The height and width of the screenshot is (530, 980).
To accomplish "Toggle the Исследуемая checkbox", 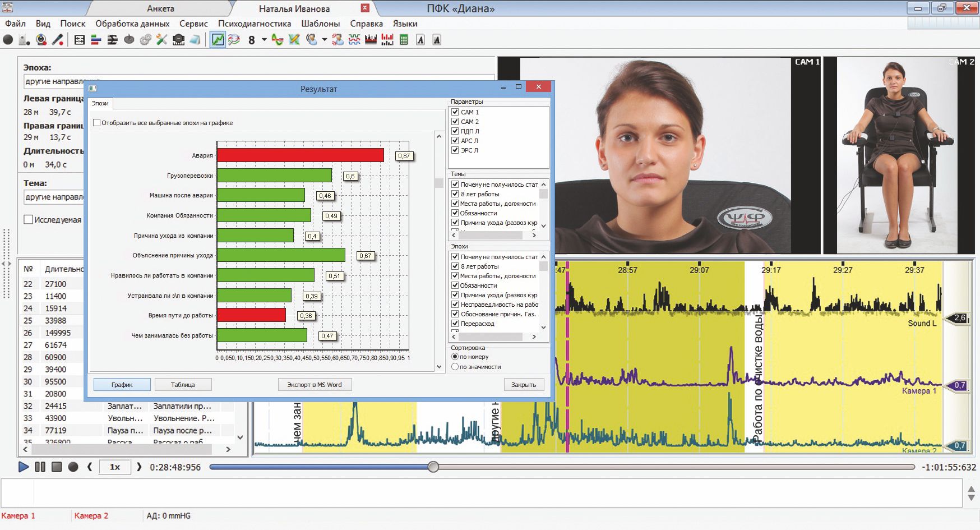I will [28, 220].
